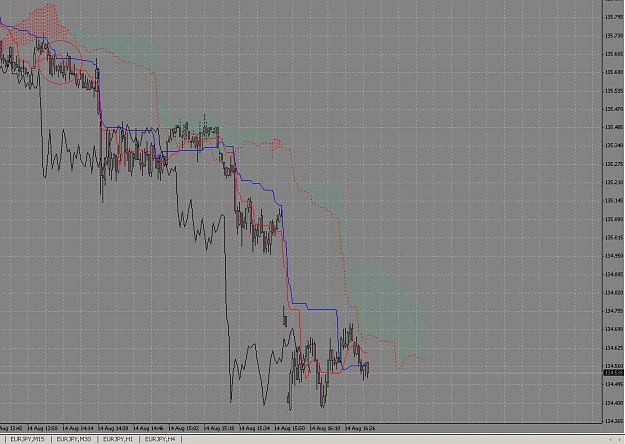Click the 14 Aug 14:14 time label
625x444 pixels.
78,428
